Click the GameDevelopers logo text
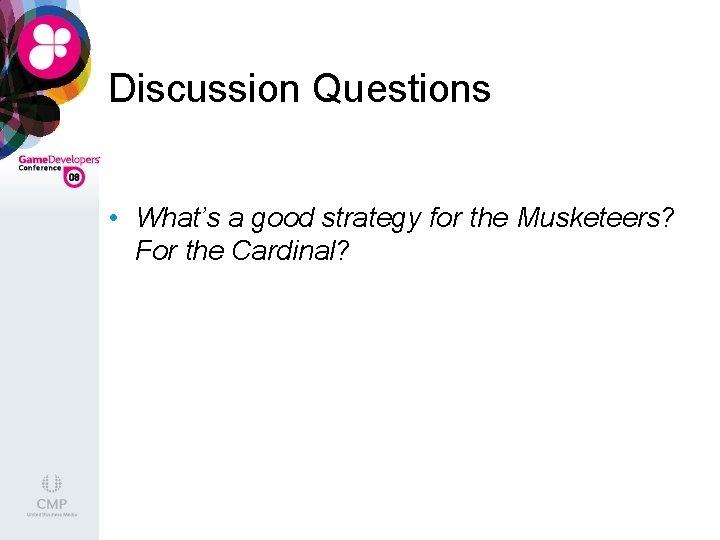Screen dimensions: 720x540 tap(58, 159)
